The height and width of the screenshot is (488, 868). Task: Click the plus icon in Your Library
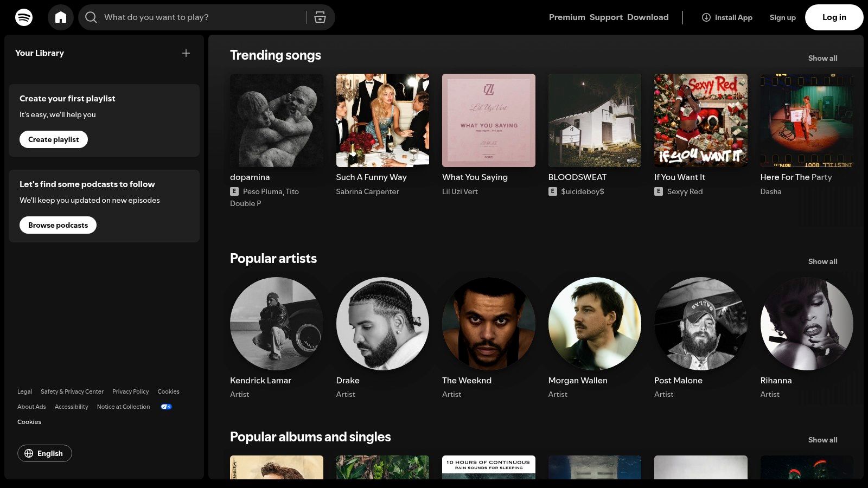click(x=186, y=53)
